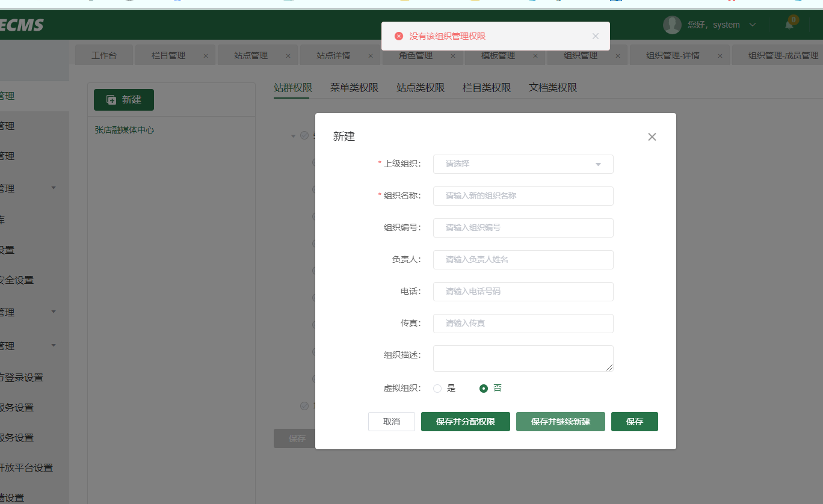
Task: Switch to the 栏目类权限 permission tab
Action: pos(487,88)
